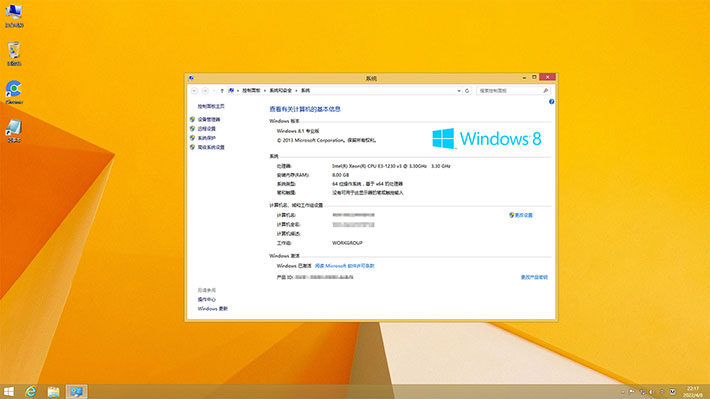Click the Windows 8.1 edition text

coord(298,131)
